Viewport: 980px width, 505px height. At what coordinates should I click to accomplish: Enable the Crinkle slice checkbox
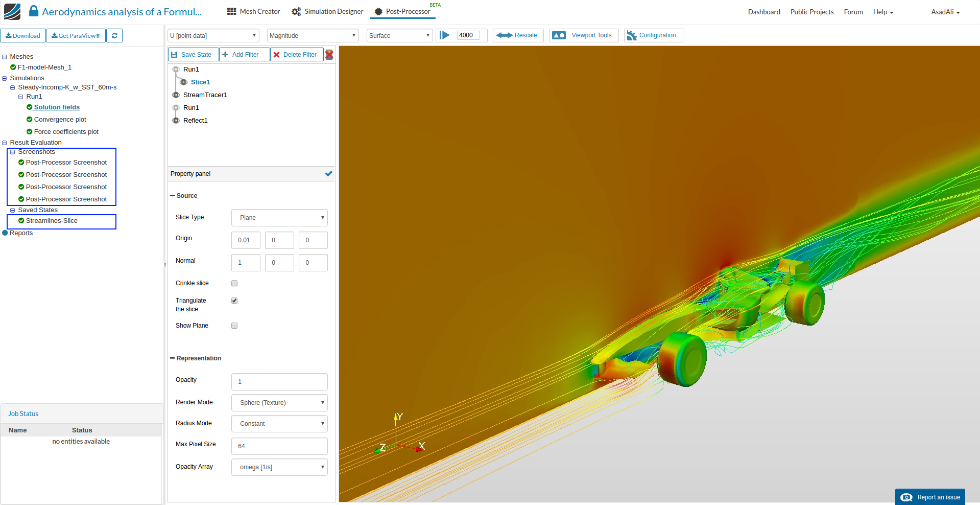coord(234,283)
